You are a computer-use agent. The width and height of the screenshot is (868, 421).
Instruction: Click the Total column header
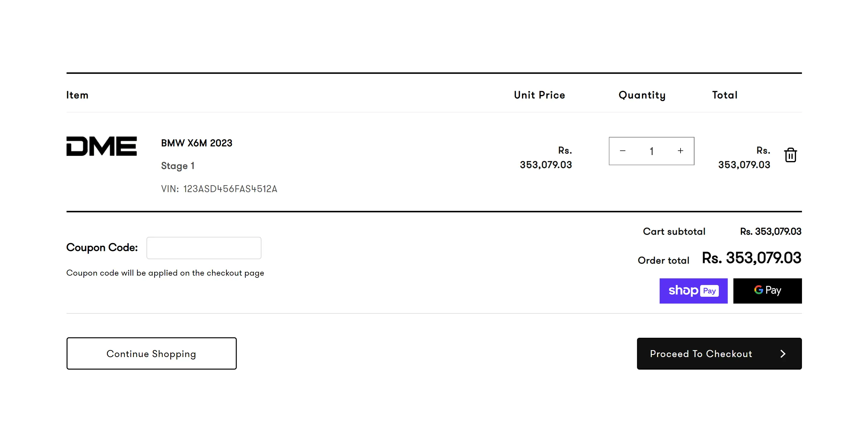(x=725, y=95)
